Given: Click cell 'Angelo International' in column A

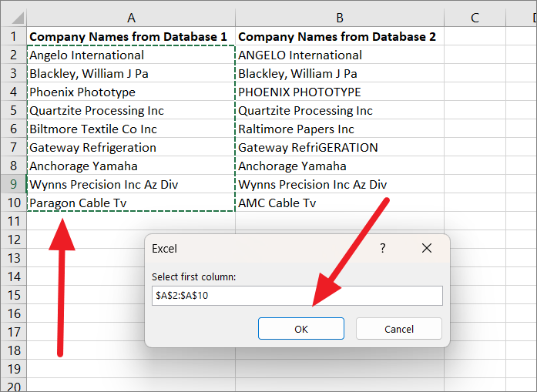Looking at the screenshot, I should click(131, 55).
